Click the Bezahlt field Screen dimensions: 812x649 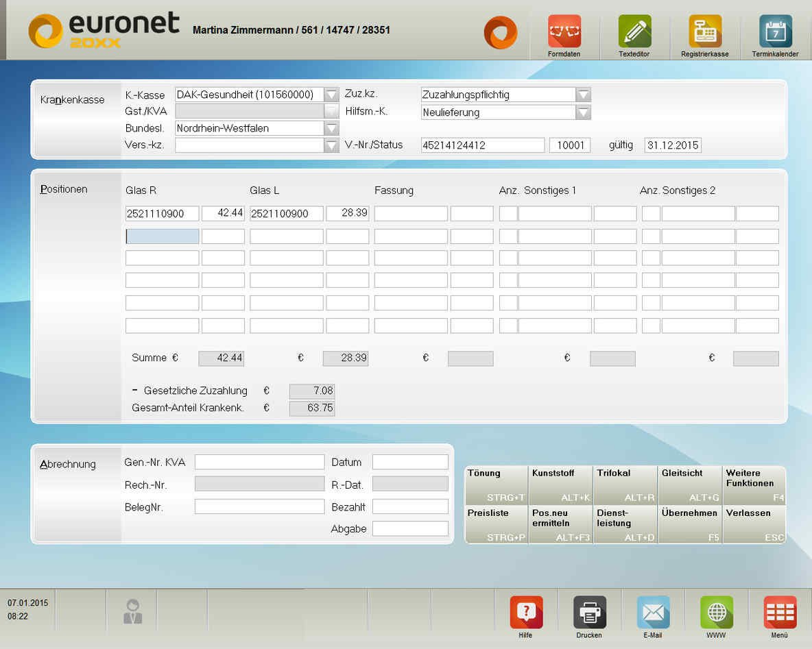pyautogui.click(x=410, y=506)
